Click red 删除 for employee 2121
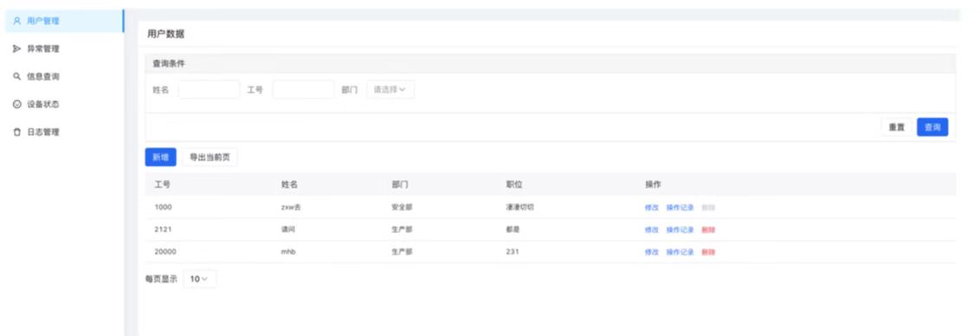Viewport: 980px width, 336px height. point(708,229)
